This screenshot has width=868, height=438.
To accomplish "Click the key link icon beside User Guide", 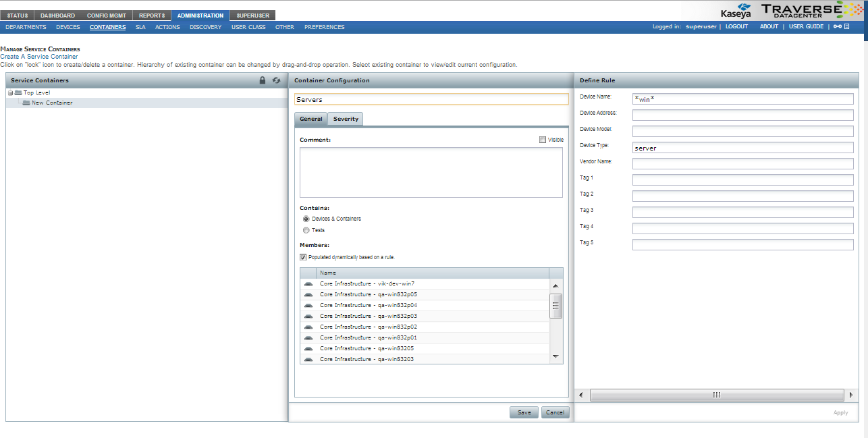I will (x=838, y=27).
